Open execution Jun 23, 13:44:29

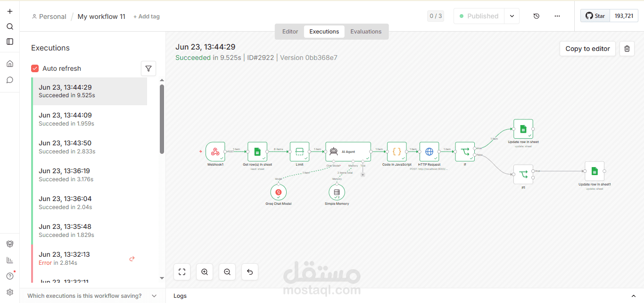[x=89, y=91]
